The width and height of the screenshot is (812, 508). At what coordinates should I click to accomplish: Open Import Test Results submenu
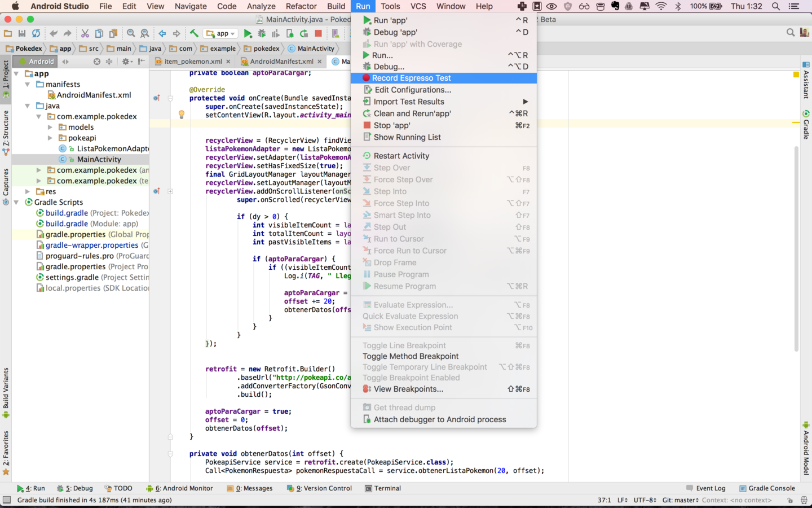[x=444, y=102]
